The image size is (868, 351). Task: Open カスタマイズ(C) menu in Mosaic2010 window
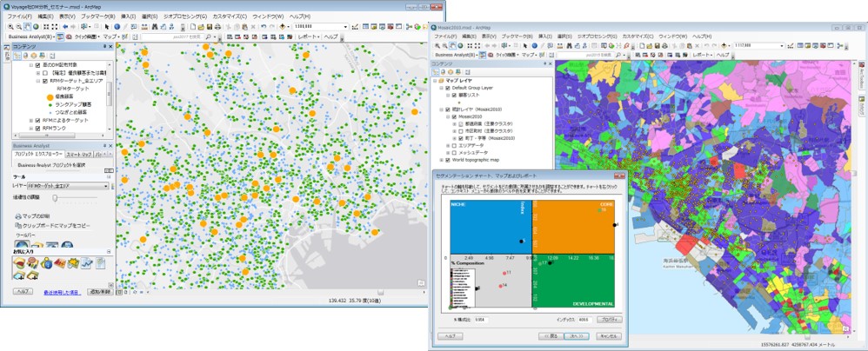pos(638,36)
